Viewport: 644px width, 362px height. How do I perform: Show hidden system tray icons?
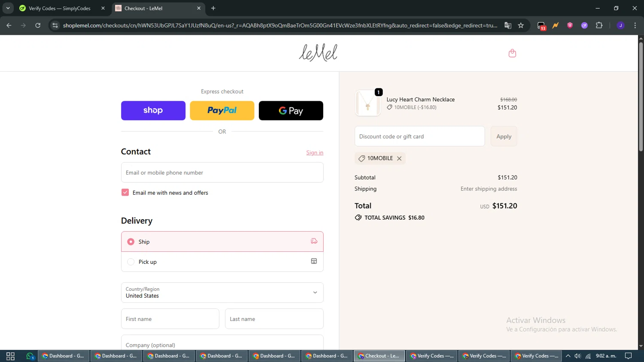coord(568,356)
